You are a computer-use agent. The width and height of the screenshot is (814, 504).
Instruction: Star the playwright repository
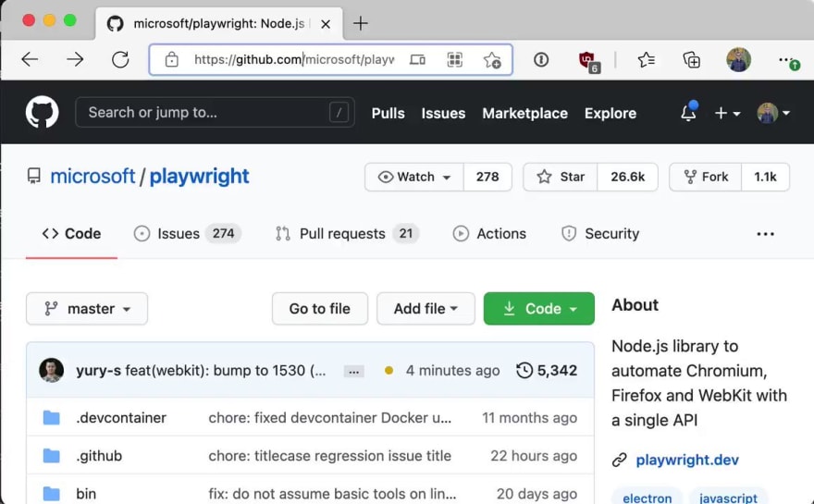coord(561,177)
